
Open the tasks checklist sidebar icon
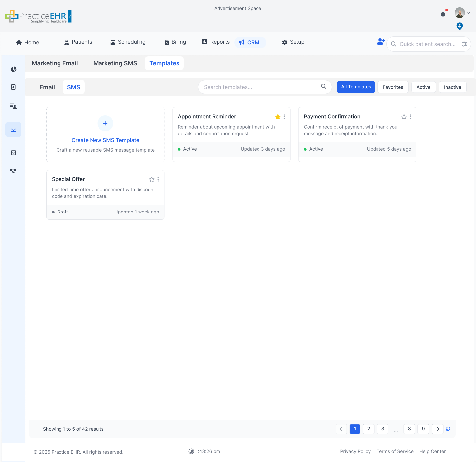point(13,152)
